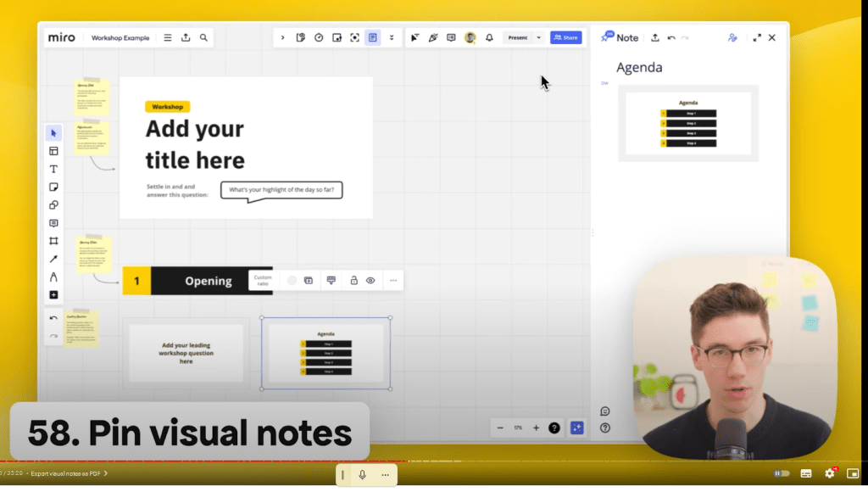
Task: Open the templates tool
Action: point(53,151)
